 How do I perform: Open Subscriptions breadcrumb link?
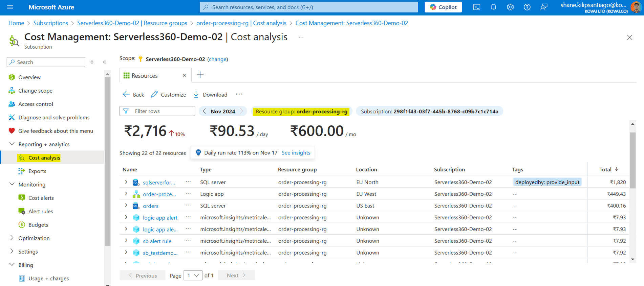pos(50,23)
